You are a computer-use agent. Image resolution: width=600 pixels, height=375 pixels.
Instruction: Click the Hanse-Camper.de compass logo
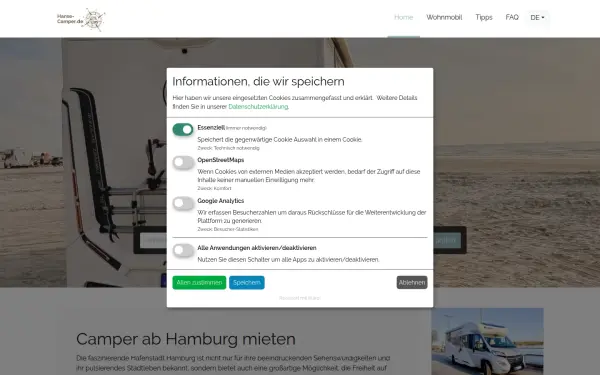click(x=81, y=19)
